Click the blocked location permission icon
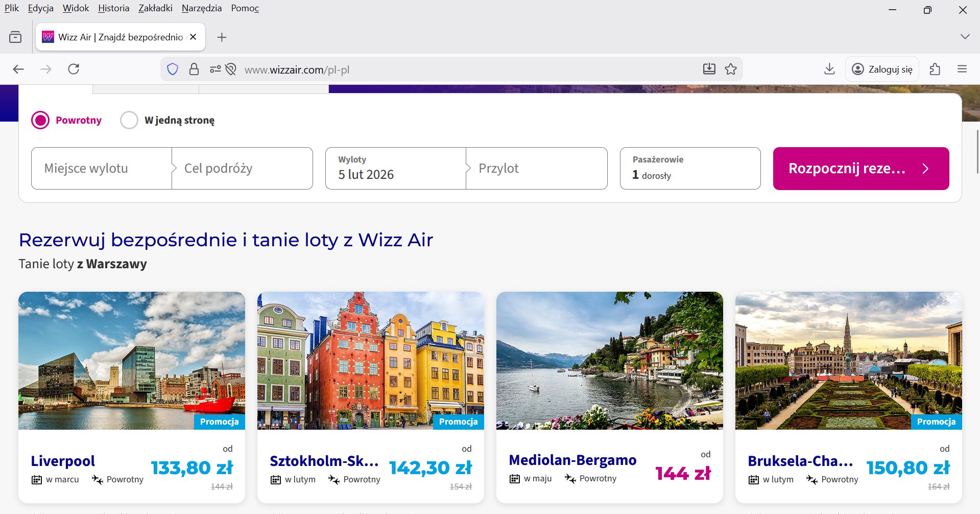Screen dimensions: 980x514 231,69
